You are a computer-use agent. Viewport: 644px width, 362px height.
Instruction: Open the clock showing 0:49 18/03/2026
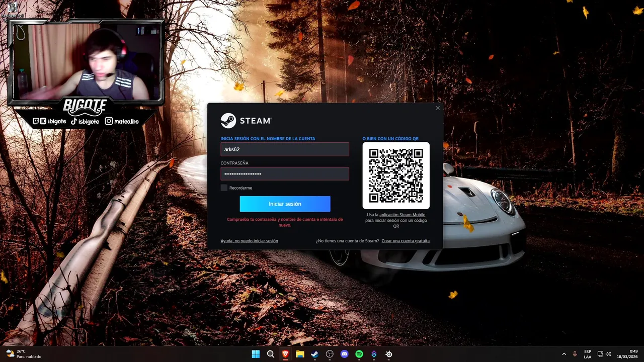(x=627, y=354)
